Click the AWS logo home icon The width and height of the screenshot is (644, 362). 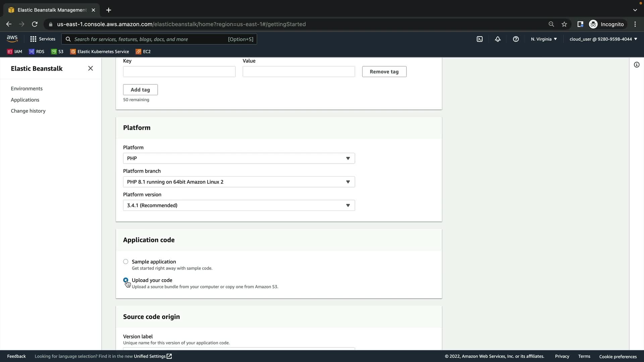(12, 39)
